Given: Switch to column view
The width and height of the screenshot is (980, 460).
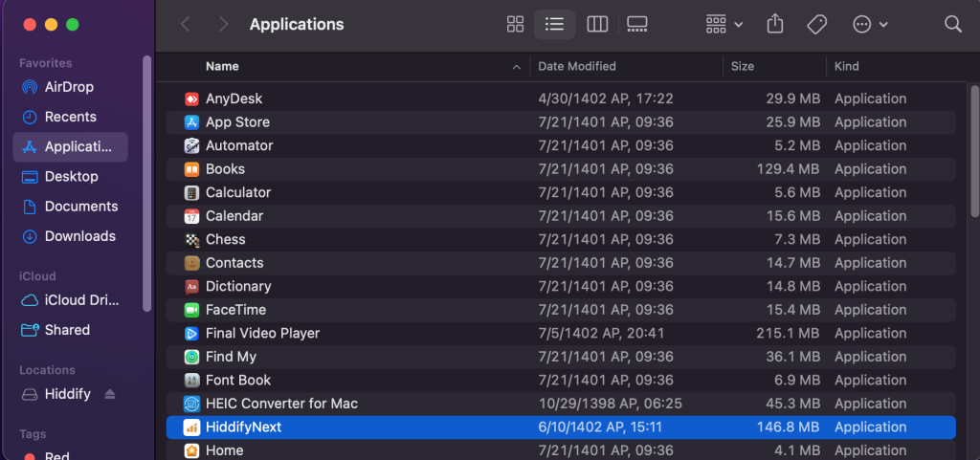Looking at the screenshot, I should 597,24.
